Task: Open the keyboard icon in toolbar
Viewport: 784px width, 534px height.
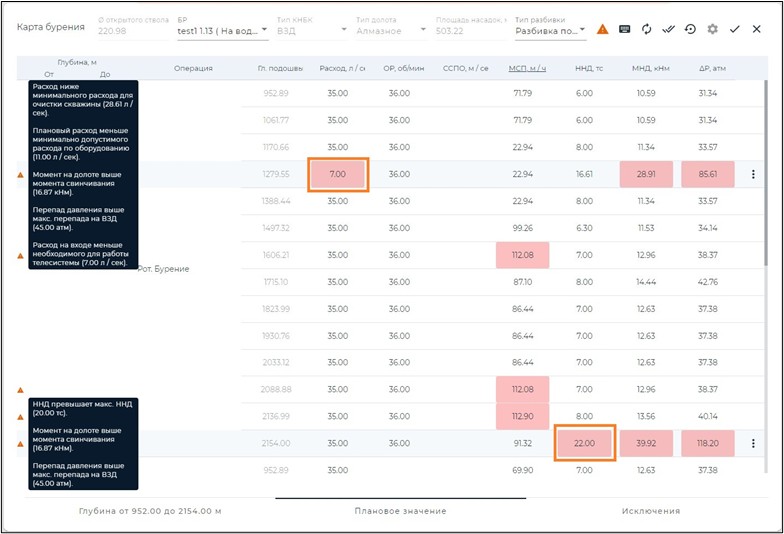Action: coord(625,29)
